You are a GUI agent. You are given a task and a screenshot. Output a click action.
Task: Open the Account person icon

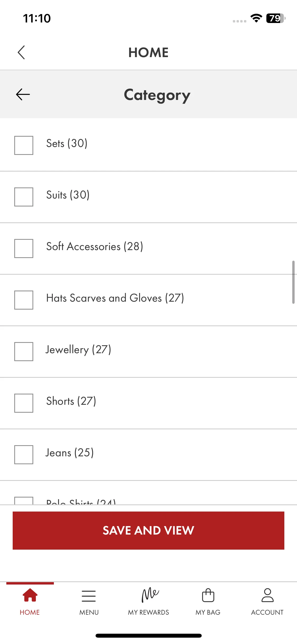click(x=267, y=595)
